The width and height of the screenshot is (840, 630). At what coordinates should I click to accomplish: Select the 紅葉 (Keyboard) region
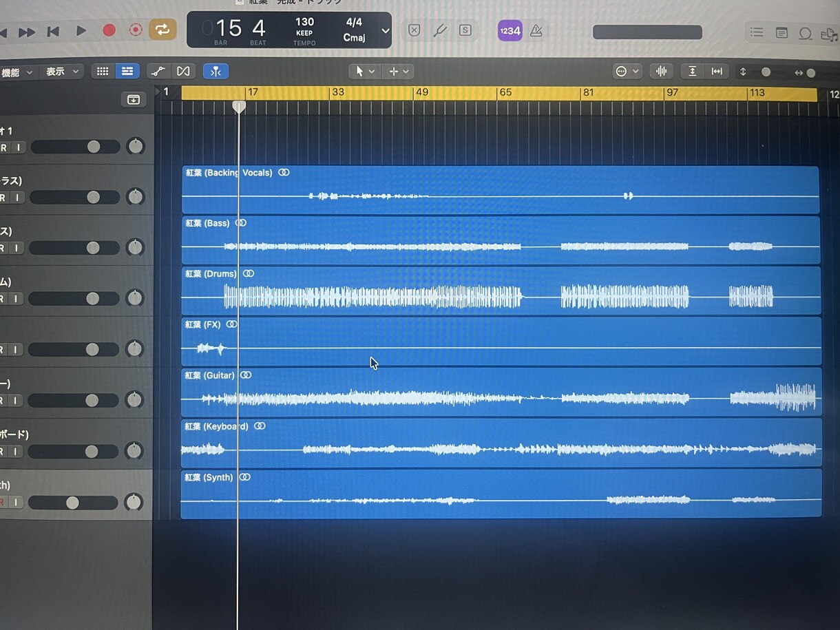(x=501, y=443)
